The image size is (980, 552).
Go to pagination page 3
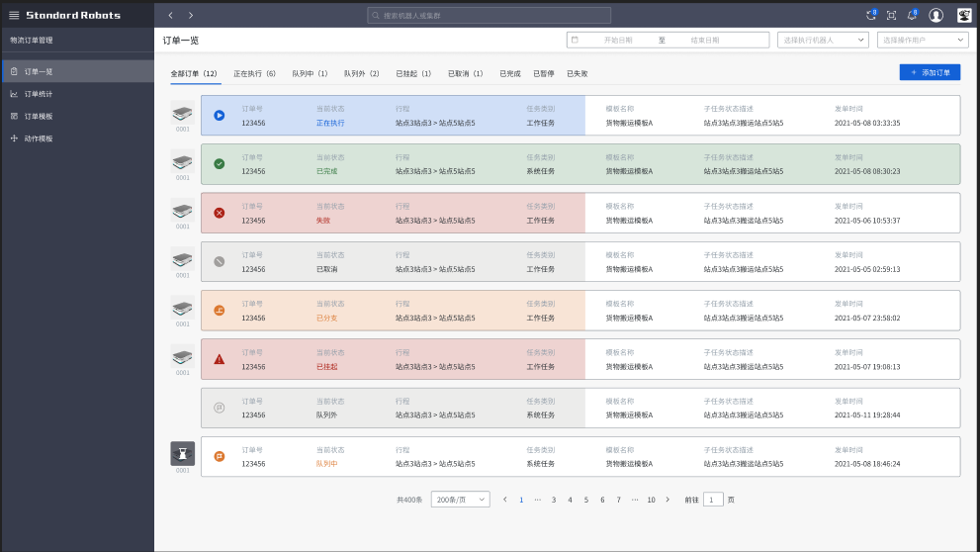tap(554, 500)
